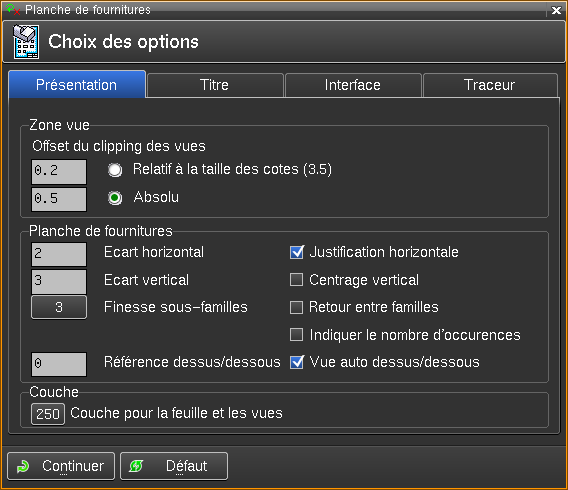Viewport: 568px width, 490px height.
Task: Click the green refresh icon on Défaut
Action: click(x=136, y=466)
